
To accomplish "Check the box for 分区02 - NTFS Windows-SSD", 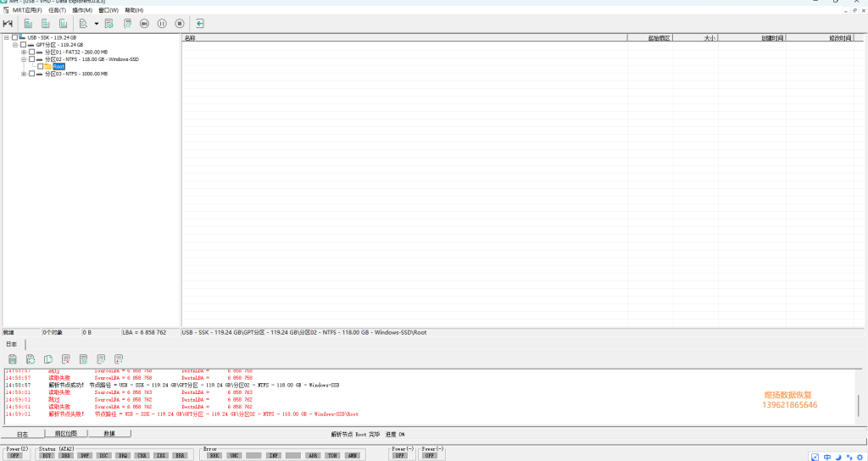I will pos(32,59).
